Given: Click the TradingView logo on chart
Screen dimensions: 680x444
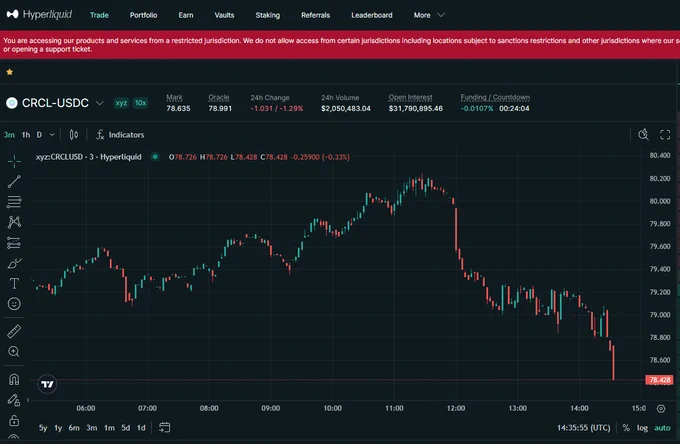Looking at the screenshot, I should (47, 384).
